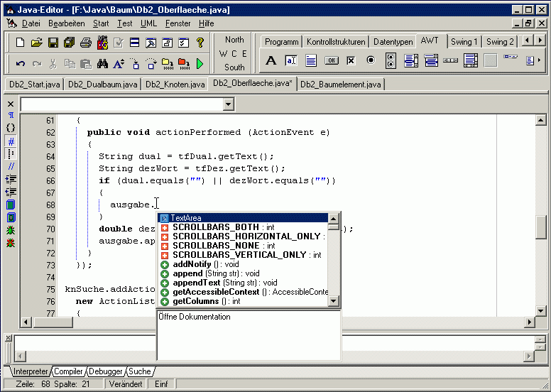Click the green bug breakpoint icon
This screenshot has height=392, width=551.
coord(11,230)
